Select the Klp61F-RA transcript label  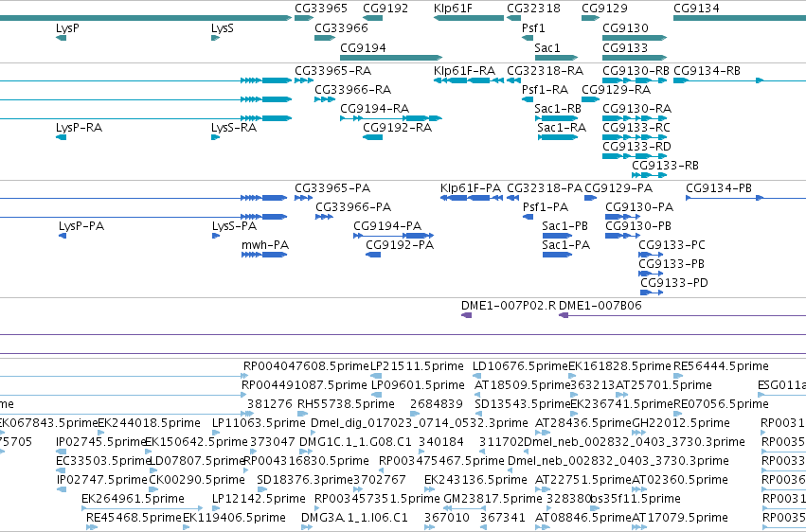(x=465, y=71)
